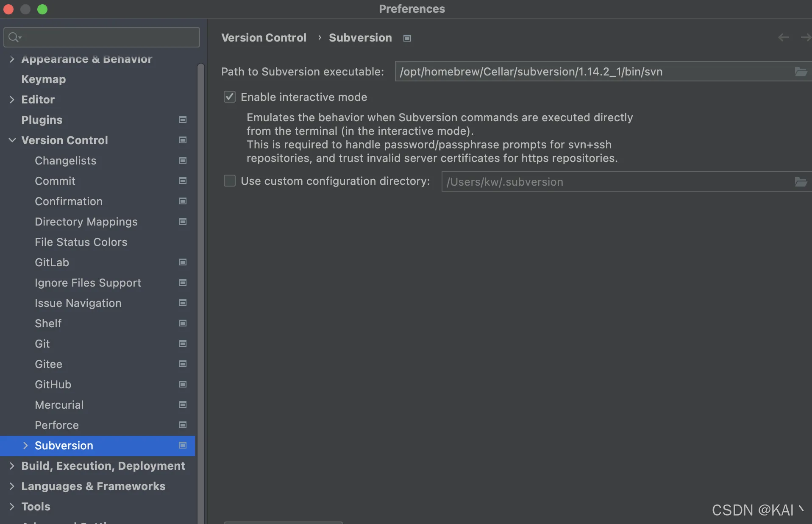Expand the Subversion subtree
812x524 pixels.
25,446
